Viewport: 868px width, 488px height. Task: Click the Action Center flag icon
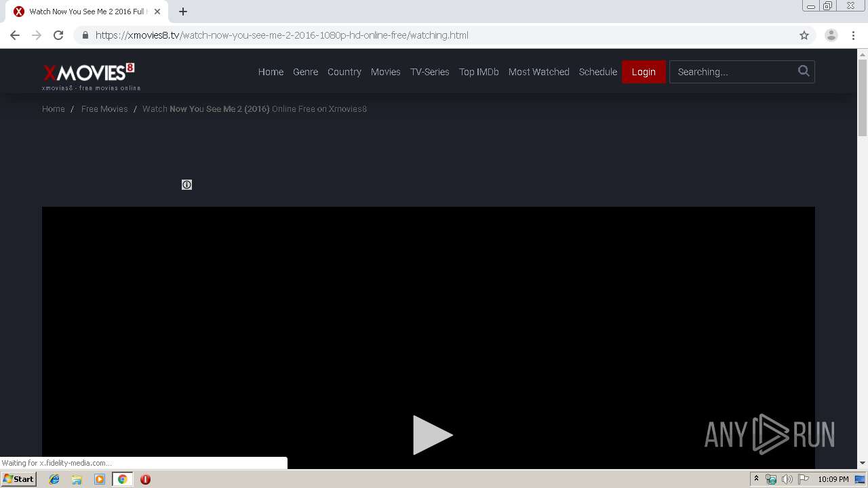[x=804, y=479]
